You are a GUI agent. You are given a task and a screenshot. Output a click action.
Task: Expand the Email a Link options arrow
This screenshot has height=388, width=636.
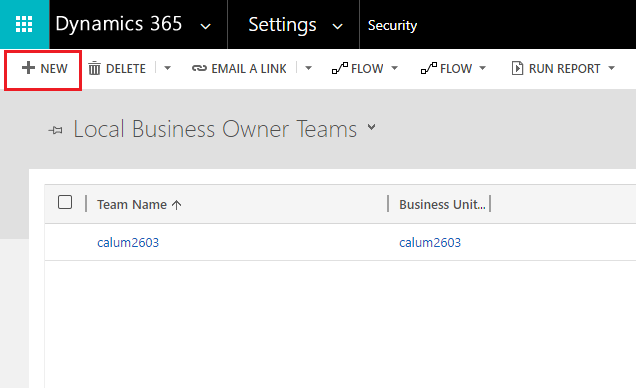pos(309,68)
